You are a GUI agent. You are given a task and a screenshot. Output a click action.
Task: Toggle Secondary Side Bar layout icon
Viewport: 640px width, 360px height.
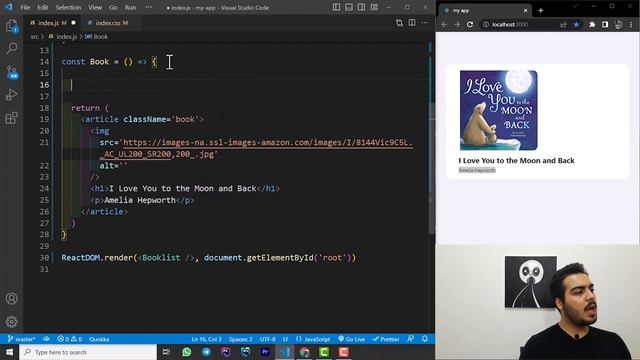(x=362, y=7)
